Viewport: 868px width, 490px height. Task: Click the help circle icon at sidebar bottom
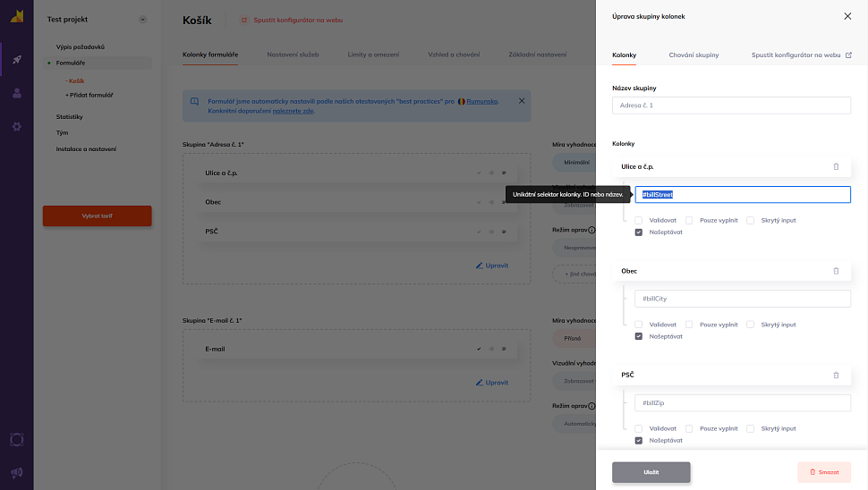(17, 440)
